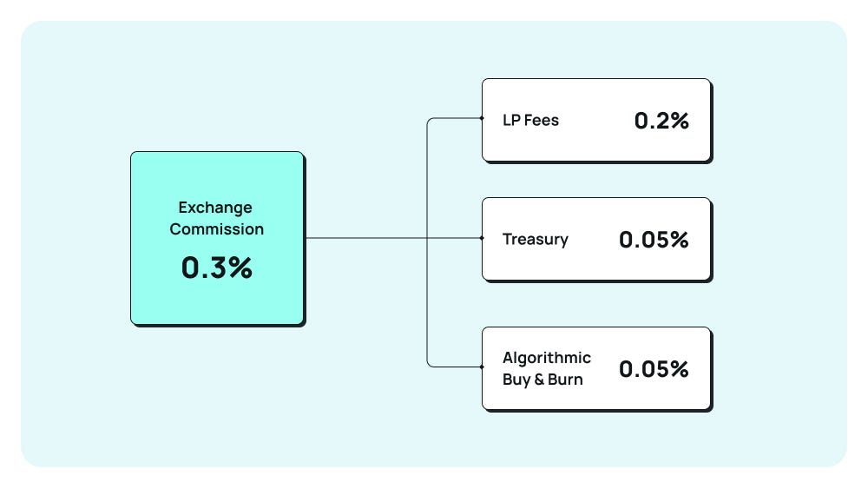Screen dimensions: 868x489
Task: Click the vertical connector line joining the branches
Action: pos(427,295)
